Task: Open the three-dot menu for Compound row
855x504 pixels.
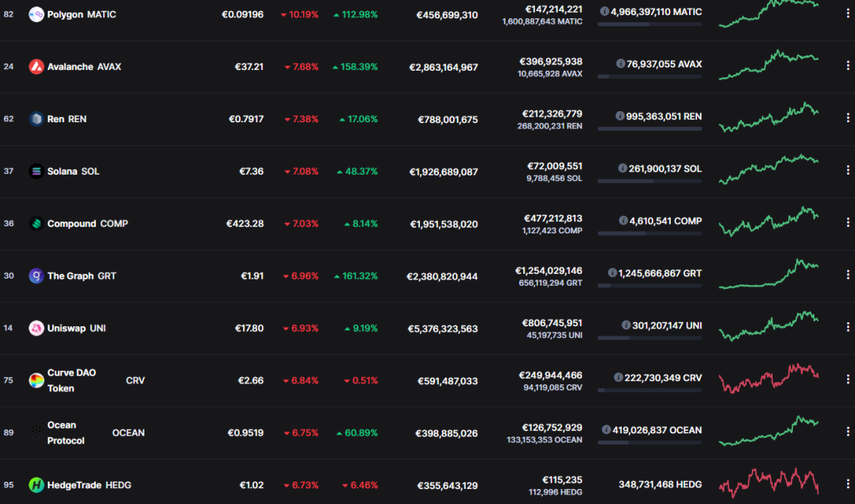Action: coord(847,222)
